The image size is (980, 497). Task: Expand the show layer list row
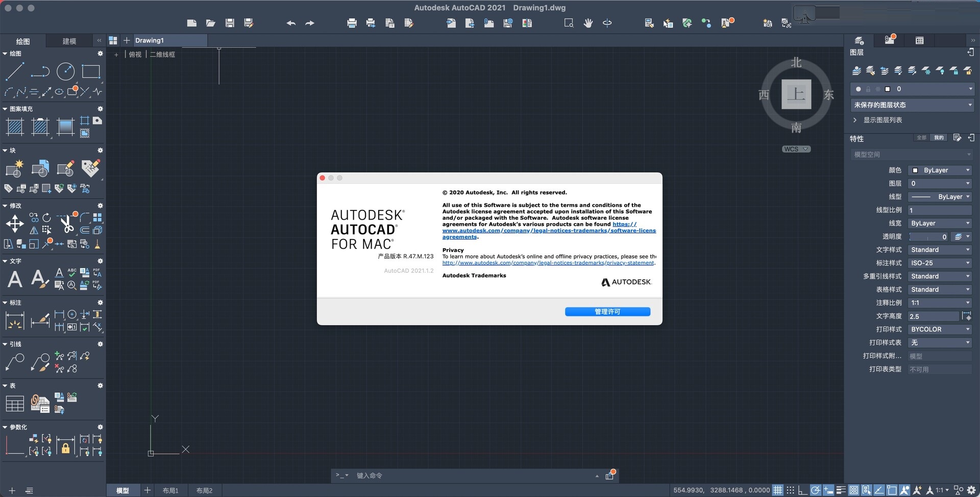point(878,120)
